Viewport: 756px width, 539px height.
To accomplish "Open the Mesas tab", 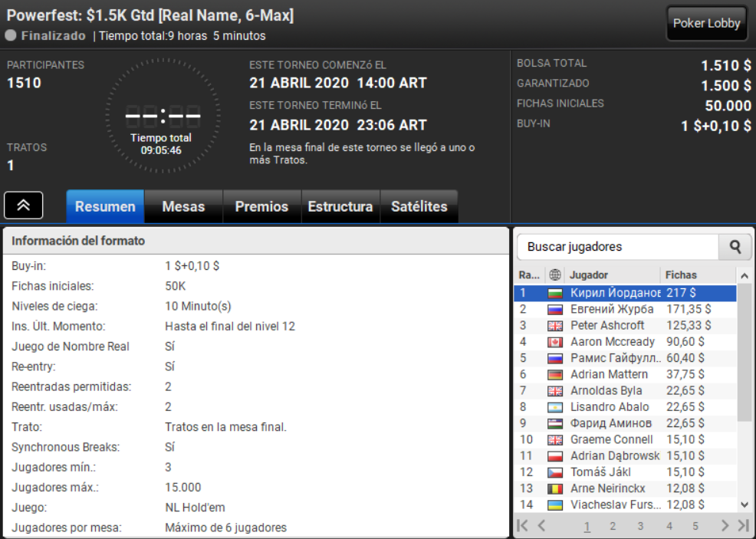I will coord(183,206).
